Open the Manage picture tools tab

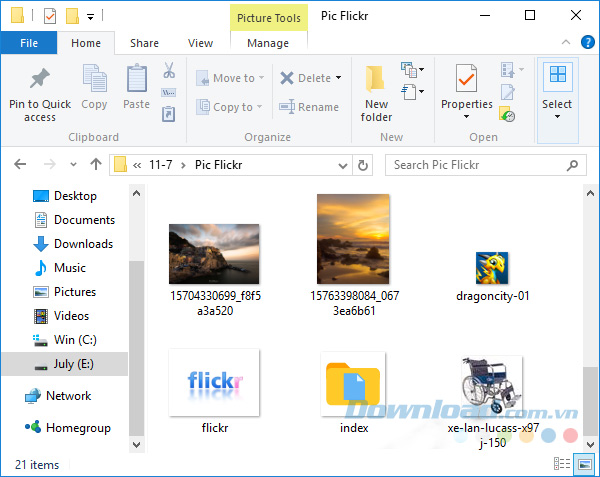(267, 43)
